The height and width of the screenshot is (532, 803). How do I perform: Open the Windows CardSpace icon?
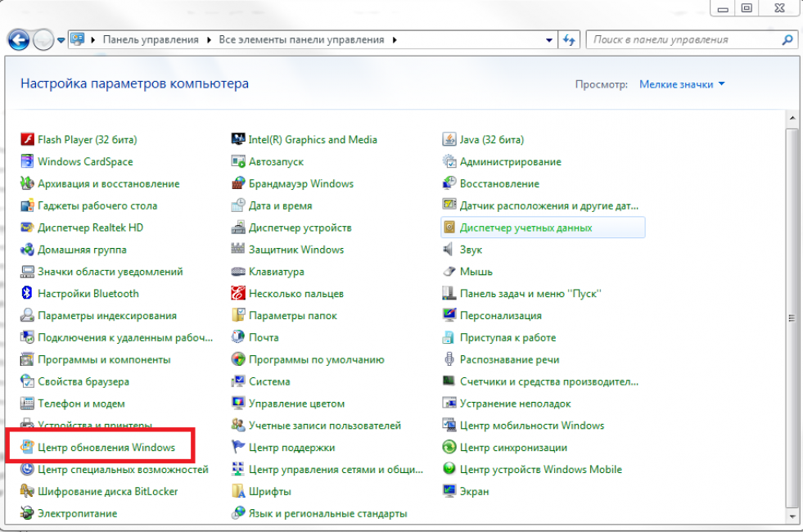pos(27,161)
